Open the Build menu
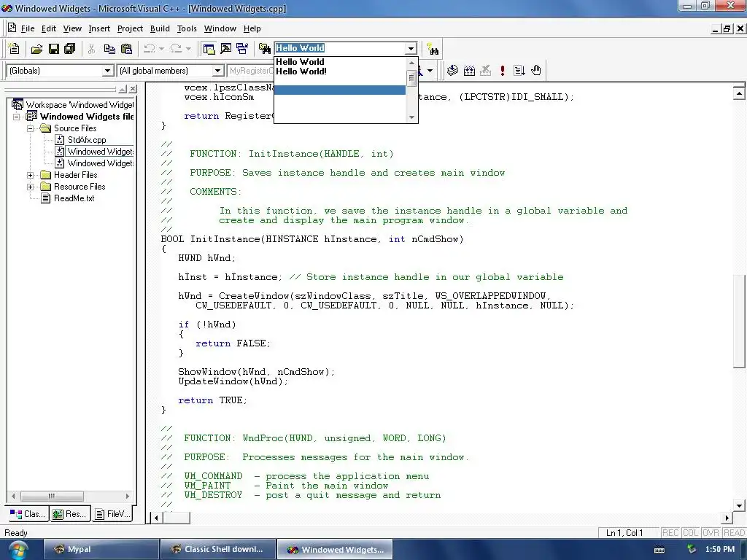Screen dimensions: 747x560 [160, 28]
